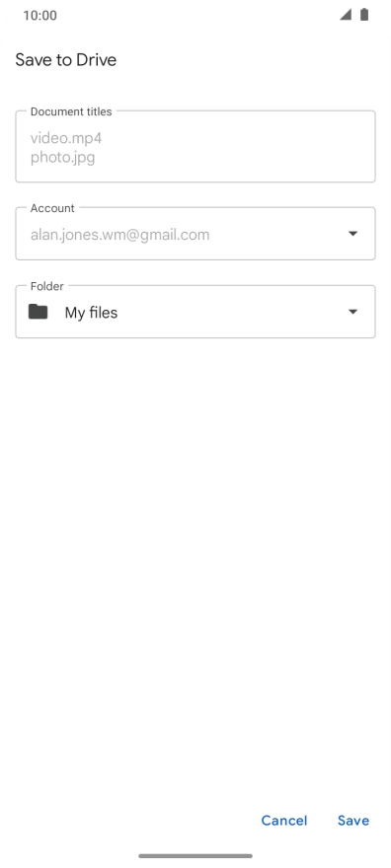This screenshot has height=868, width=391.
Task: Tap the dark folder icon beside My files
Action: tap(39, 312)
